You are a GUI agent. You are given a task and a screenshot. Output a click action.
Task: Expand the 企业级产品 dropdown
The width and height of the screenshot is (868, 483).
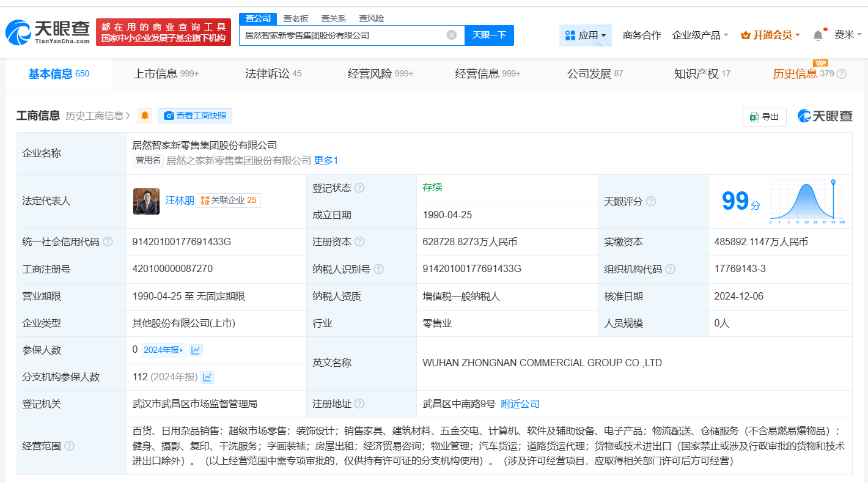(700, 35)
